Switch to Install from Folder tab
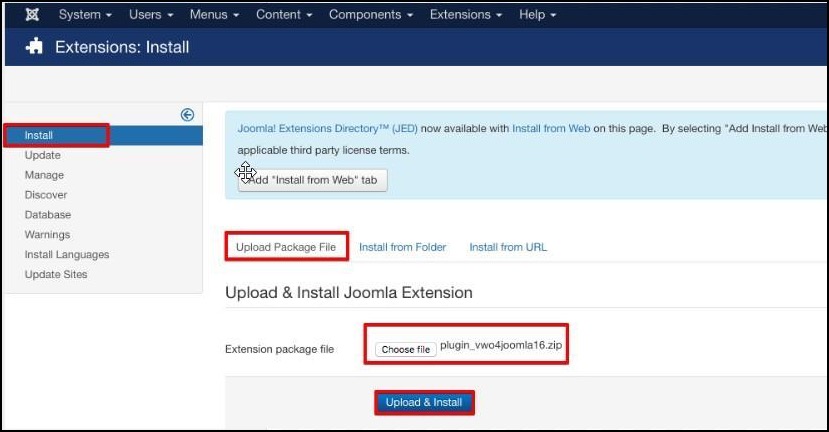This screenshot has width=829, height=432. tap(402, 247)
